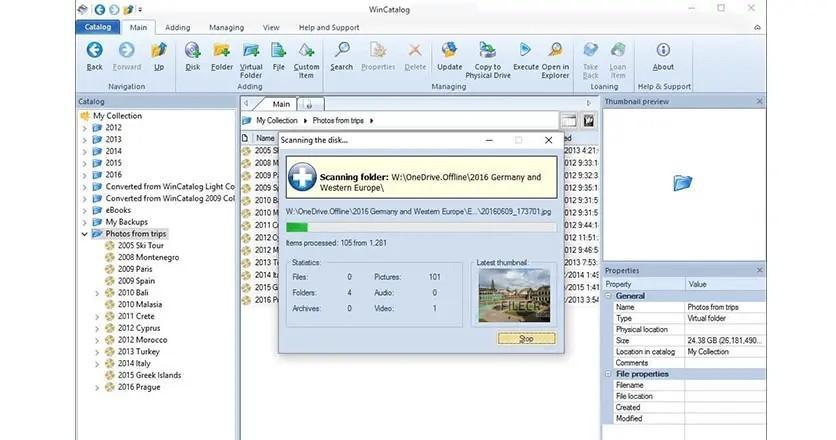Viewport: 836px width, 440px height.
Task: Switch to the Managing ribbon tab
Action: coord(227,27)
